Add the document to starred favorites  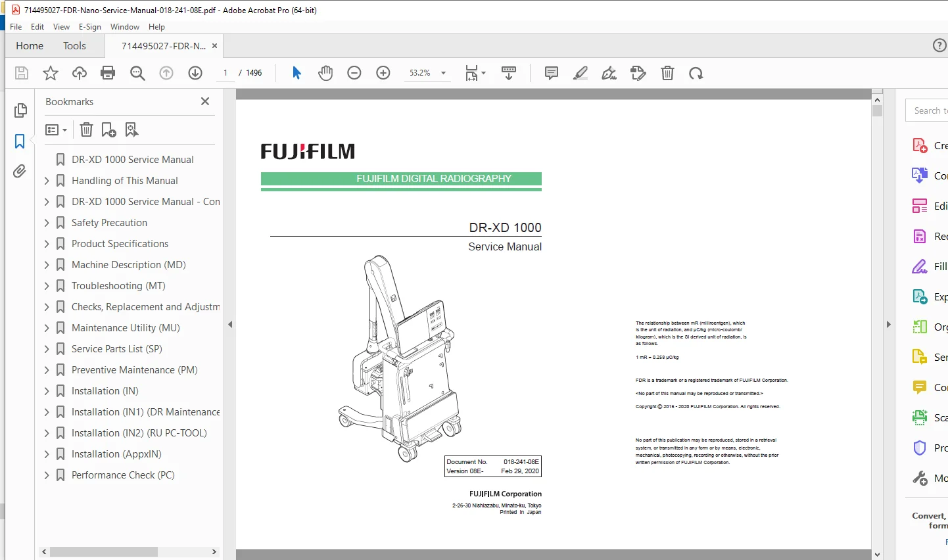tap(51, 73)
